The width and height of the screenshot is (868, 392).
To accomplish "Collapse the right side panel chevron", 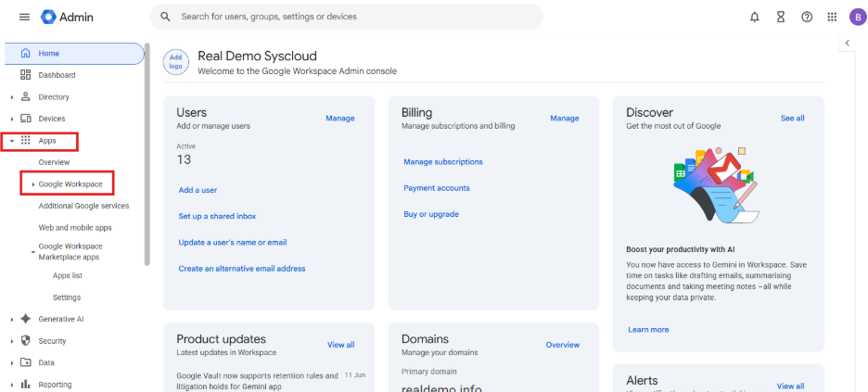I will point(847,44).
